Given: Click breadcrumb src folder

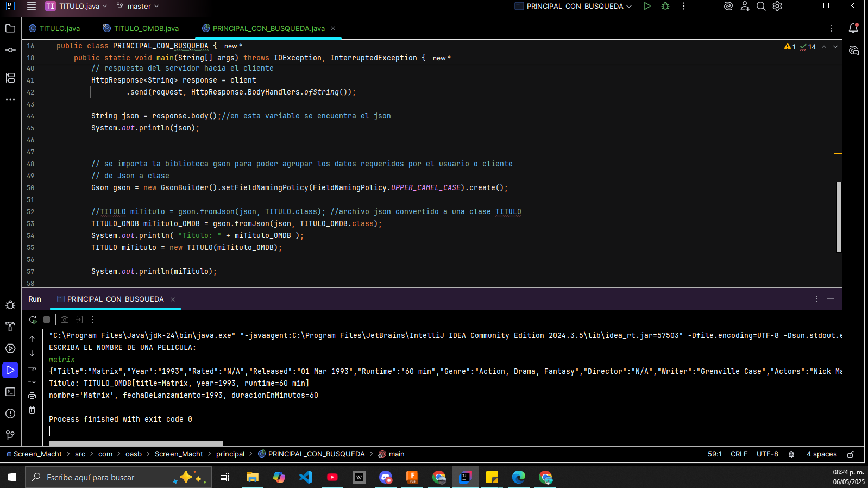Looking at the screenshot, I should pyautogui.click(x=80, y=454).
